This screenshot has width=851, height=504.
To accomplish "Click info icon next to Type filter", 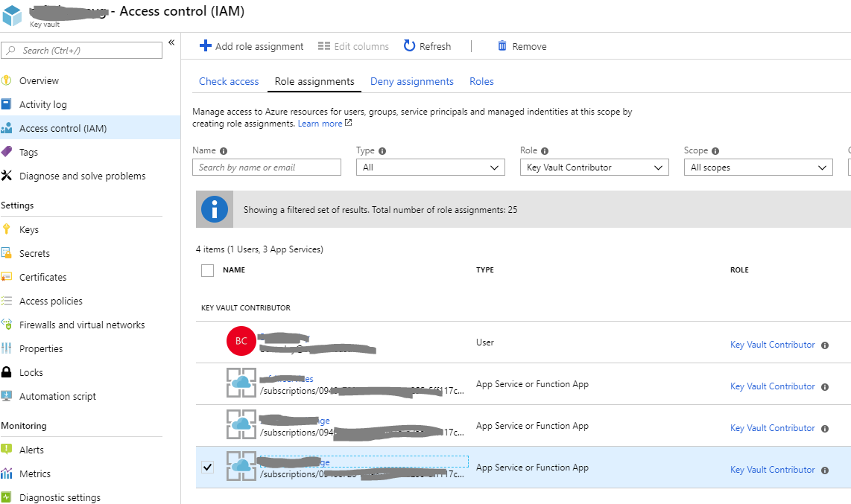I will [382, 151].
